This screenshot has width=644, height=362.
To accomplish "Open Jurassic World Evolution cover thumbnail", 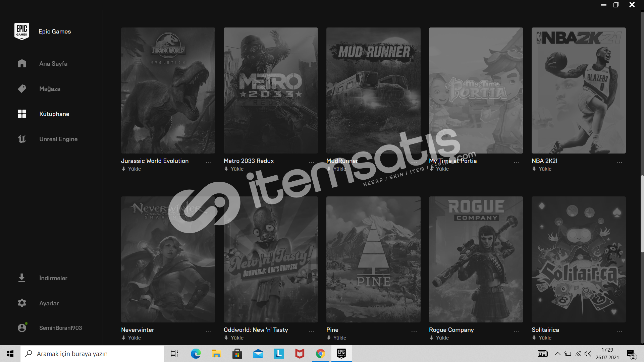I will point(168,90).
